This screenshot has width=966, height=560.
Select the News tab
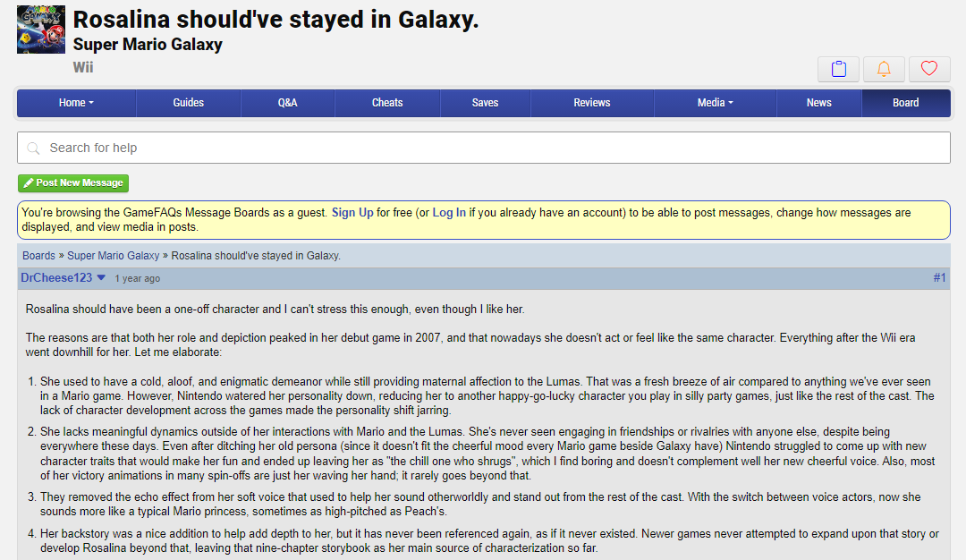tap(819, 103)
